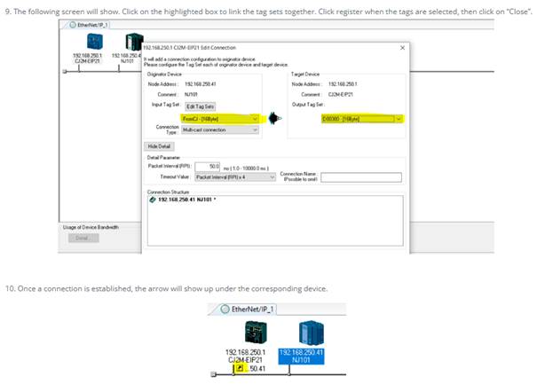Click the 192.168.250.1 CJ2M-EIP21 label in lower diagram
Image resolution: width=537 pixels, height=392 pixels.
point(245,357)
